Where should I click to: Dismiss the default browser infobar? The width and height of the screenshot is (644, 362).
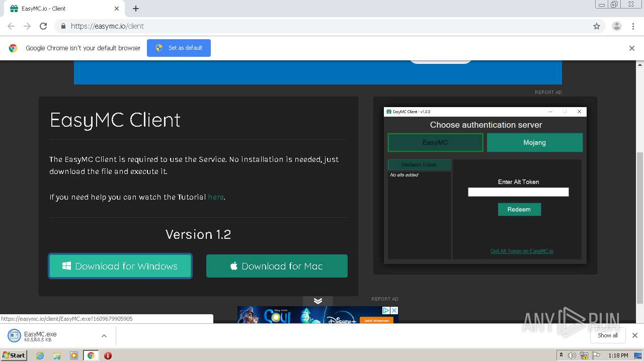[x=632, y=48]
